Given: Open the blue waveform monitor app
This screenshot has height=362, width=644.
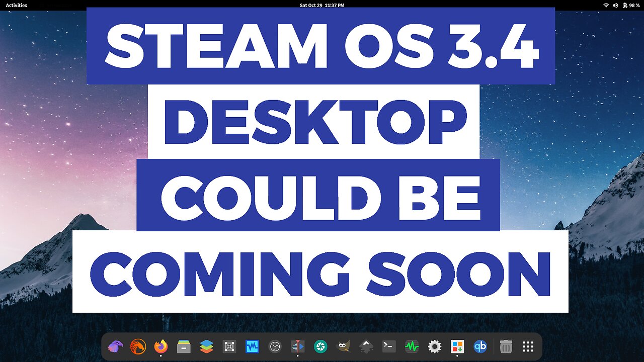Looking at the screenshot, I should tap(252, 346).
